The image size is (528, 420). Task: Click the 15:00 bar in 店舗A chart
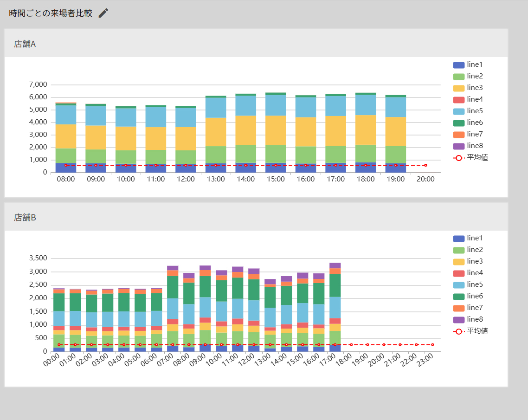[276, 133]
